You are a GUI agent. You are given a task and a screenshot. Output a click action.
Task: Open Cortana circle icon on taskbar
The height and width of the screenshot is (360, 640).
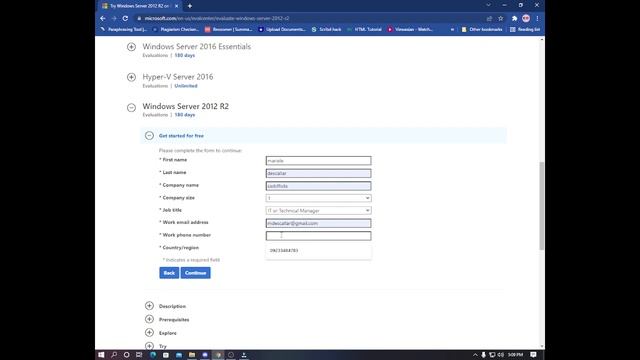[127, 355]
